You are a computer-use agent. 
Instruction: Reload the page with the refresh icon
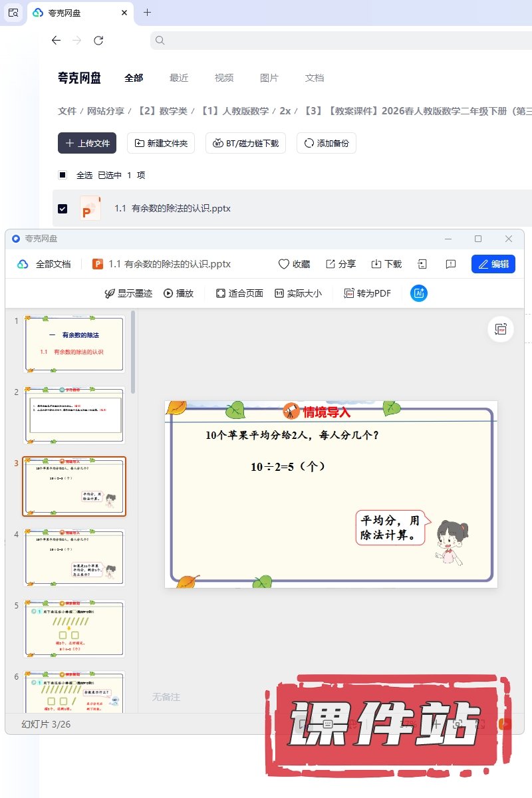coord(98,41)
